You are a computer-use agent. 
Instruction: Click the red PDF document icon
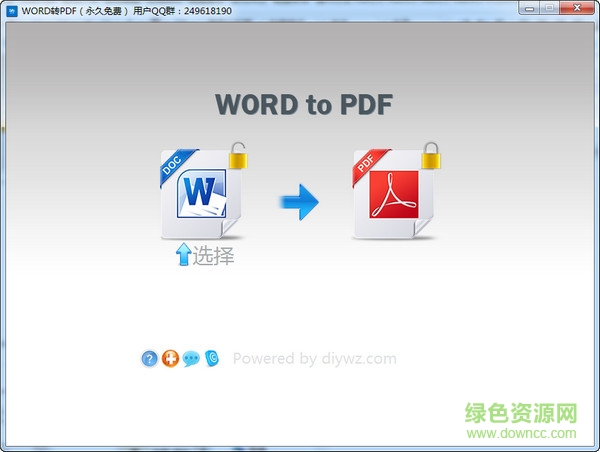[393, 194]
